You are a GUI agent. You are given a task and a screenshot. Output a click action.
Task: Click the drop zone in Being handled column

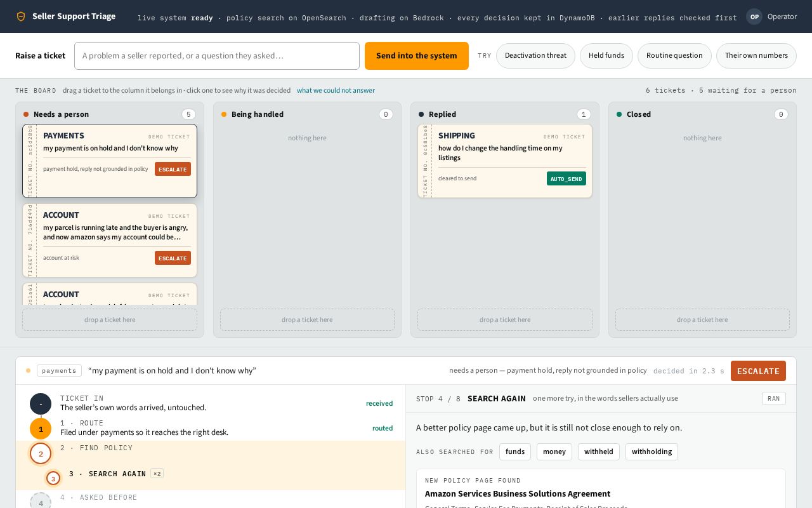point(307,319)
